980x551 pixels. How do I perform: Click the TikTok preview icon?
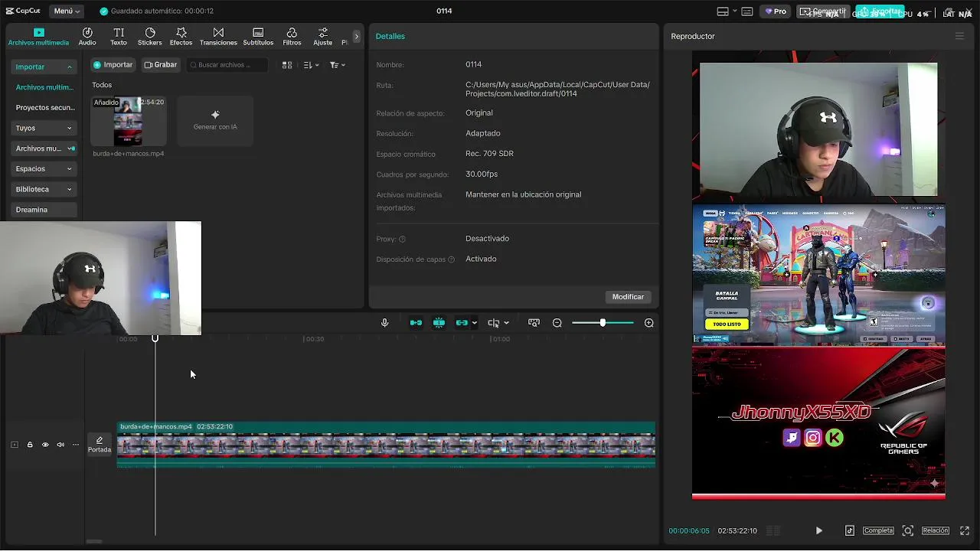(x=850, y=530)
